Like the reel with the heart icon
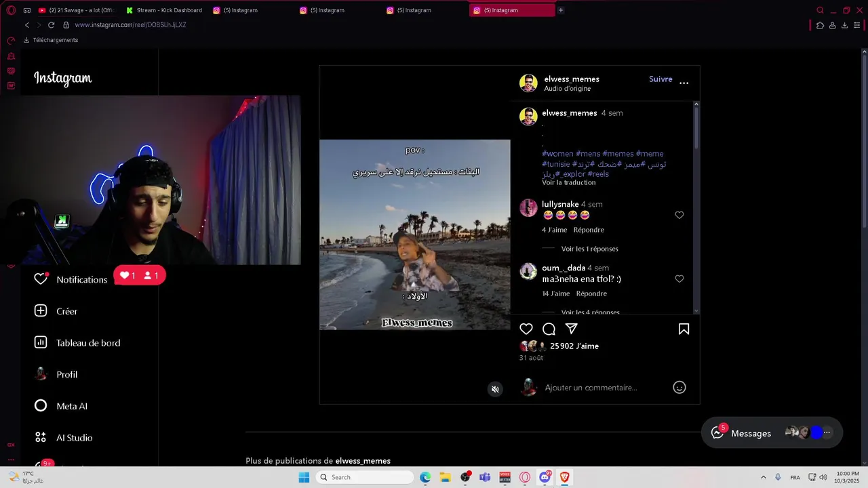The width and height of the screenshot is (868, 488). point(526,329)
